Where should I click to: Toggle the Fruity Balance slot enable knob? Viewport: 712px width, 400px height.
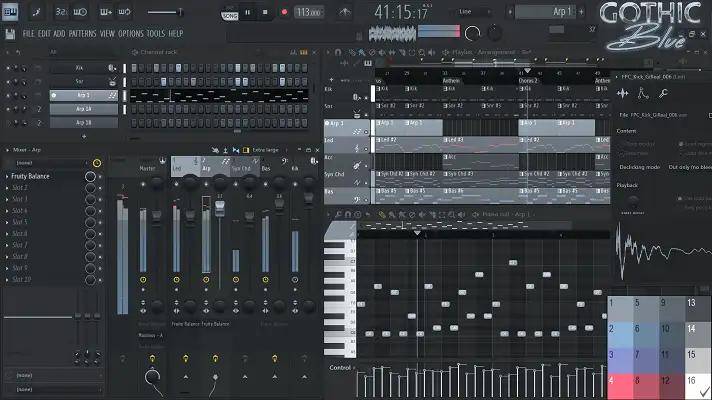tap(90, 176)
